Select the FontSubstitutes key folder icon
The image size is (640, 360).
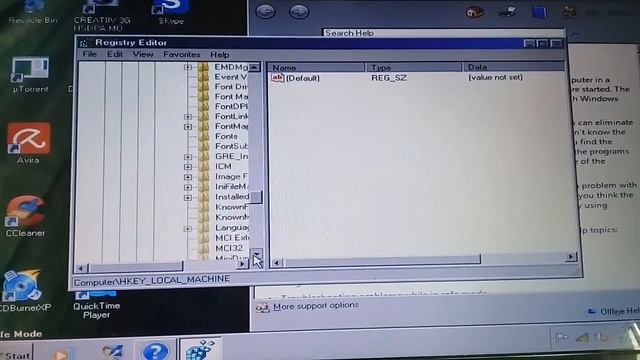(x=204, y=146)
